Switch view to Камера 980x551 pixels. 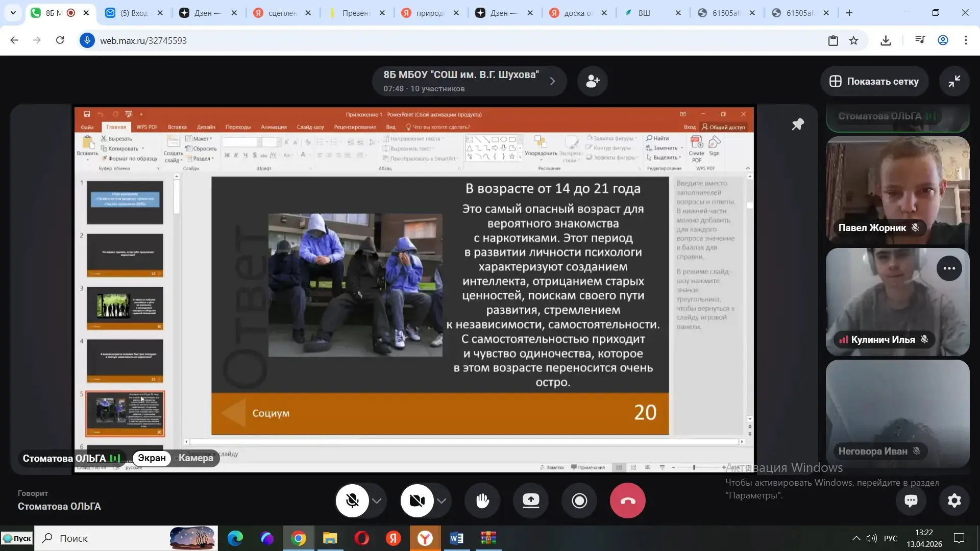pos(196,458)
